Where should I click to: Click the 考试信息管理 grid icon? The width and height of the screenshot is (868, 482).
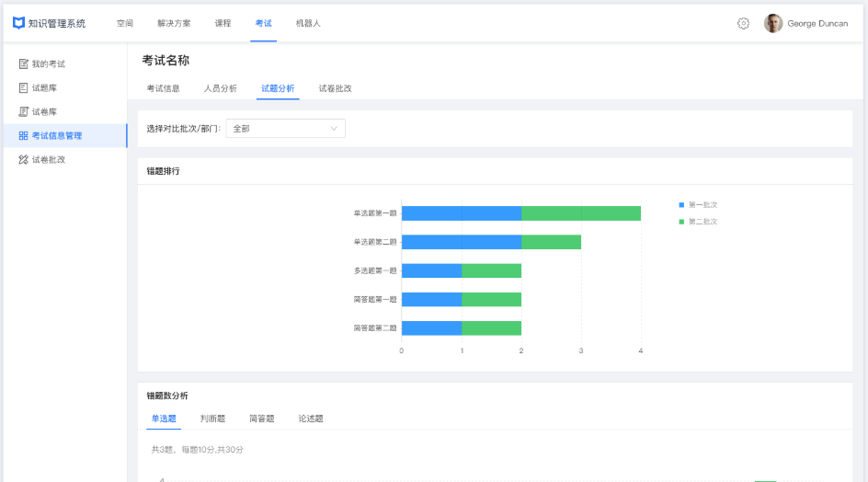pos(23,136)
